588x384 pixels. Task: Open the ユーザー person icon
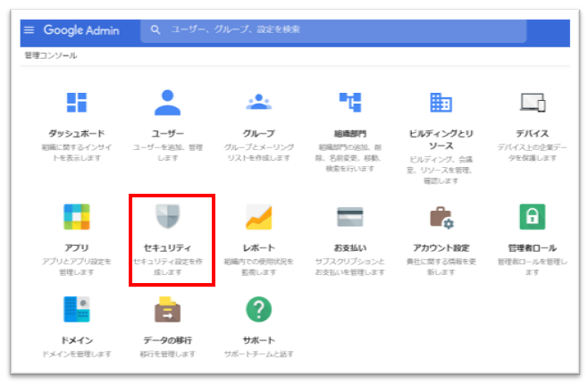tap(167, 103)
